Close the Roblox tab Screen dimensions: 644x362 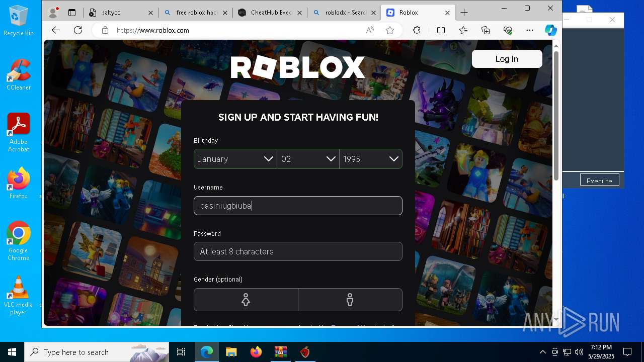[x=447, y=13]
